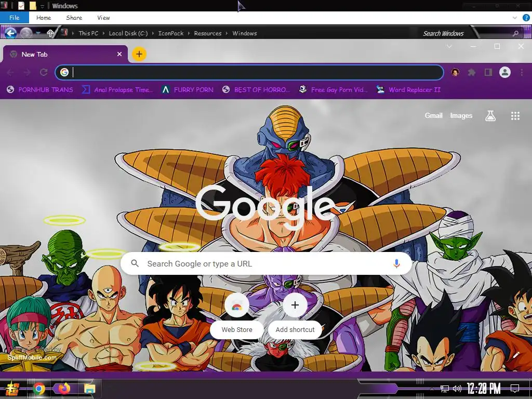Click Customize Chrome pencil icon
532x399 pixels.
(x=516, y=355)
